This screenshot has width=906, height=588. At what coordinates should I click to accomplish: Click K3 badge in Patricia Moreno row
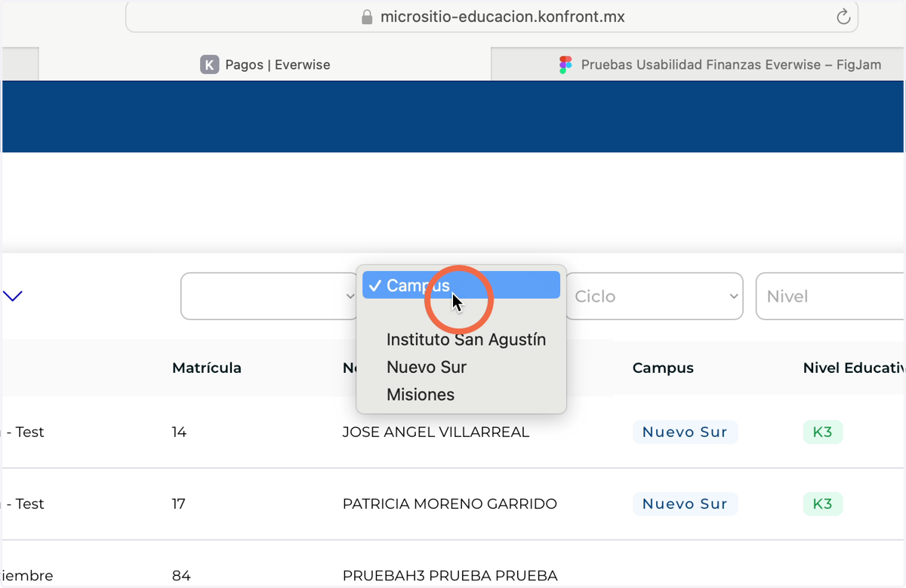tap(822, 503)
